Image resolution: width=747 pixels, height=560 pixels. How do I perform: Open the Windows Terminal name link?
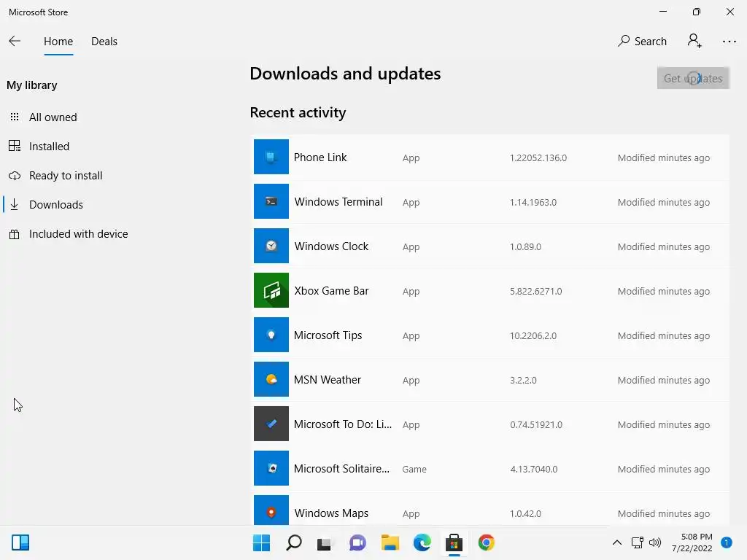[338, 201]
